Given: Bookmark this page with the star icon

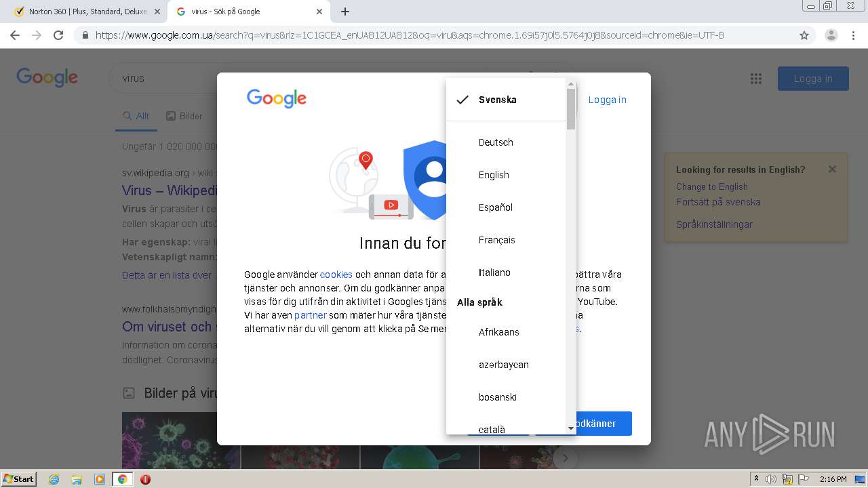Looking at the screenshot, I should (x=804, y=35).
